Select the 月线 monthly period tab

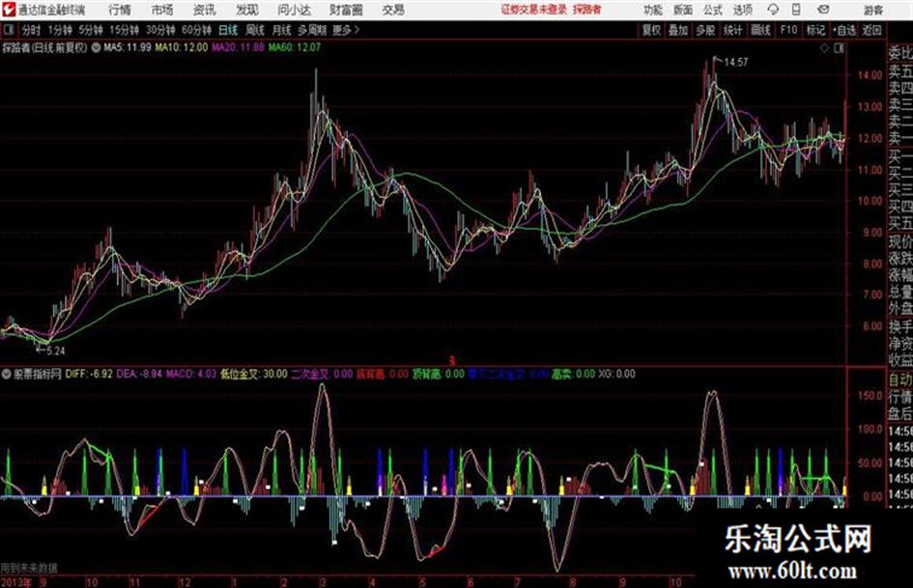(x=281, y=30)
